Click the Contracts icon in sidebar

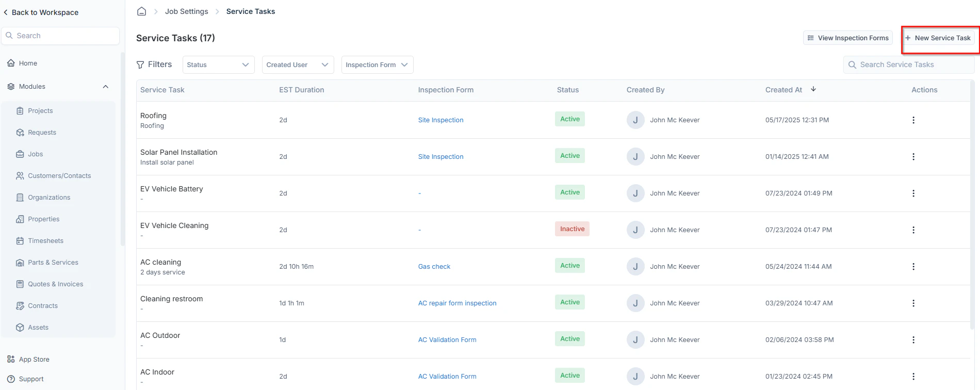20,306
